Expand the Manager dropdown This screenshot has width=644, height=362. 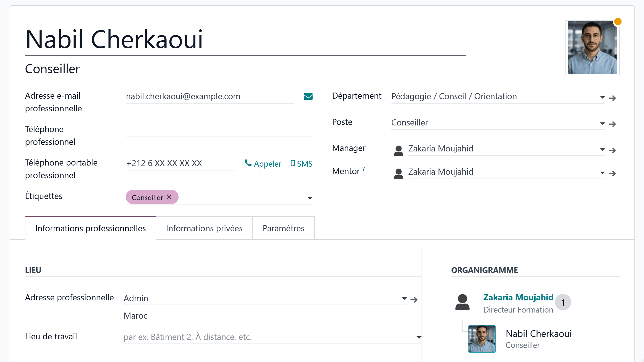pos(602,149)
